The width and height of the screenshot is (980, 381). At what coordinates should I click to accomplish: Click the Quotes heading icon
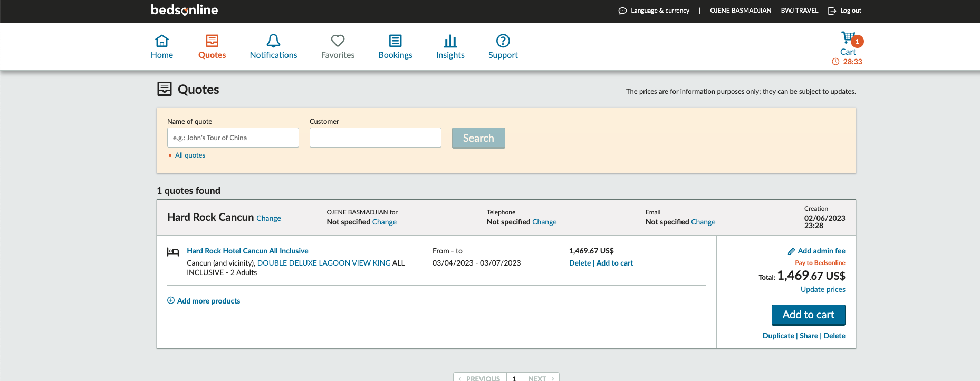tap(165, 89)
